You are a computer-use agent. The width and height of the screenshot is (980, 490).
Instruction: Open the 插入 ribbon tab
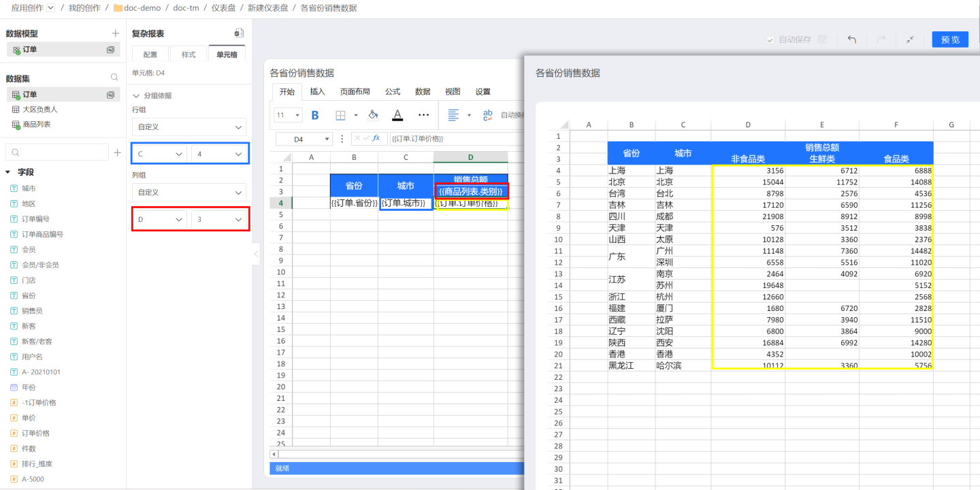317,92
